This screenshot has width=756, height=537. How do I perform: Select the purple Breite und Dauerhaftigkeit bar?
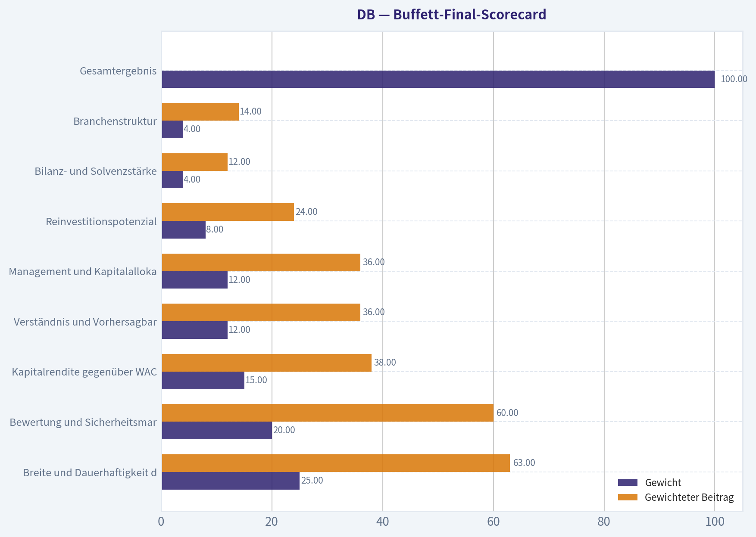231,481
